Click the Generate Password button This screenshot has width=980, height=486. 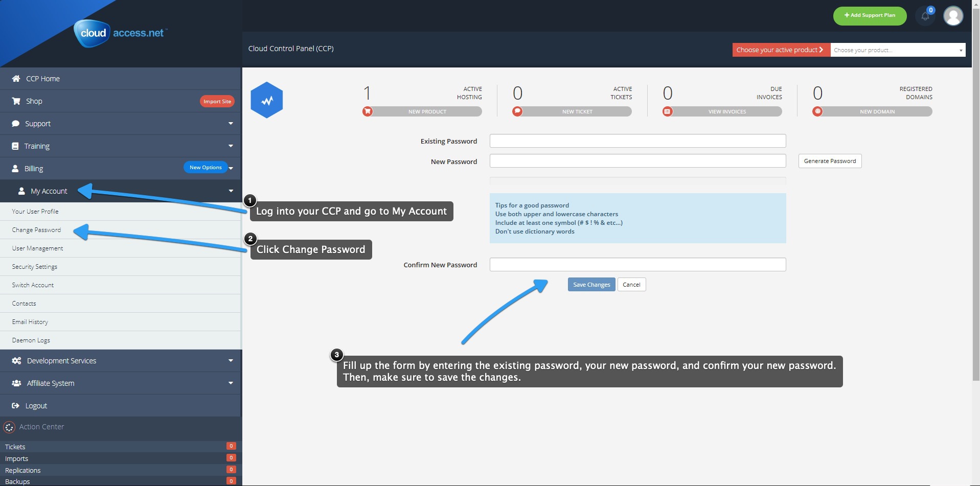coord(829,161)
